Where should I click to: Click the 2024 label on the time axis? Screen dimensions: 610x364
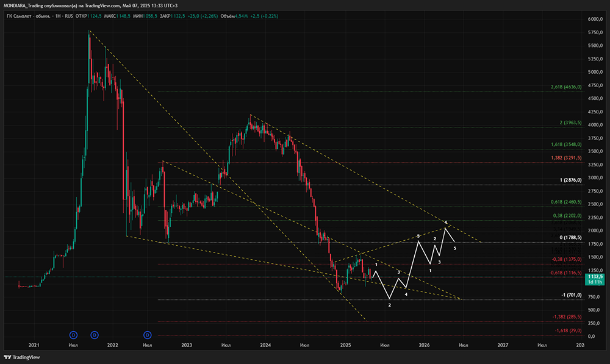265,345
